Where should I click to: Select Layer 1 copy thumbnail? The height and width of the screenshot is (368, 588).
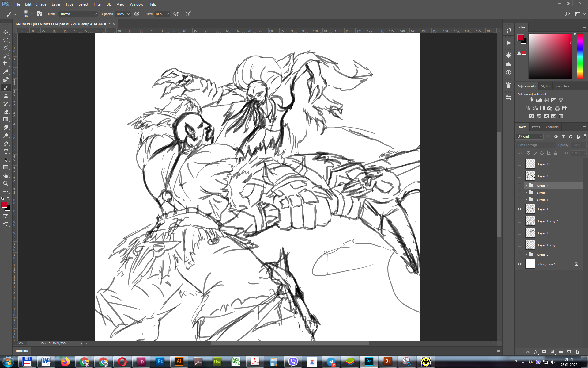[x=530, y=245]
